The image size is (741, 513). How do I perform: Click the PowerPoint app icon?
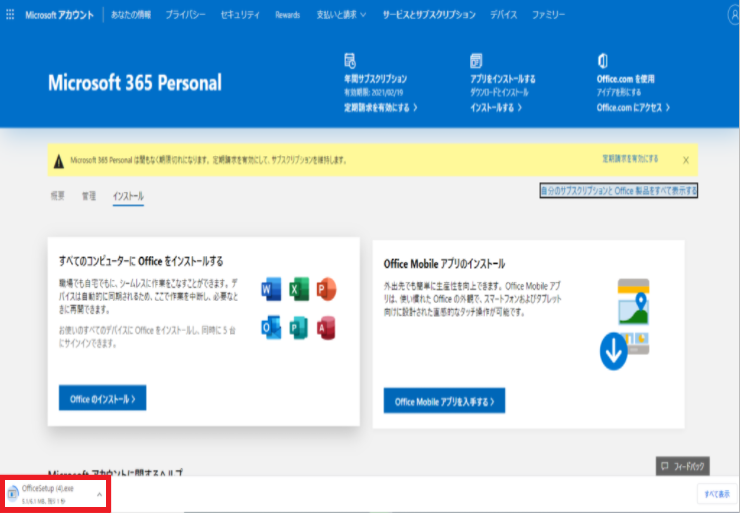point(326,289)
